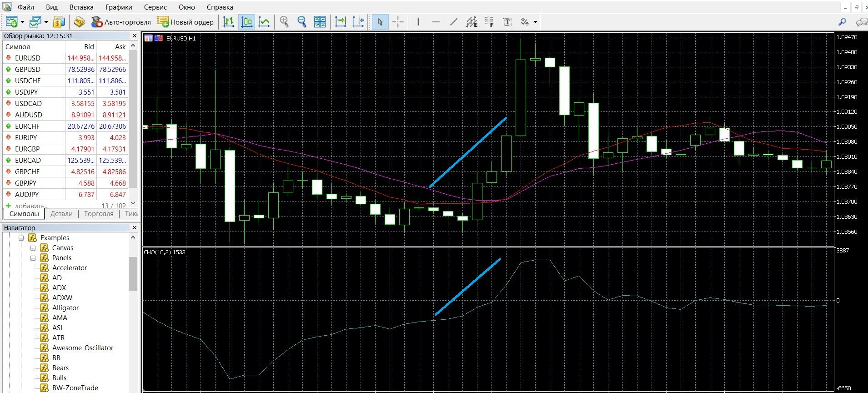This screenshot has height=393, width=868.
Task: Click the graphical objects shapes icon
Action: (525, 21)
